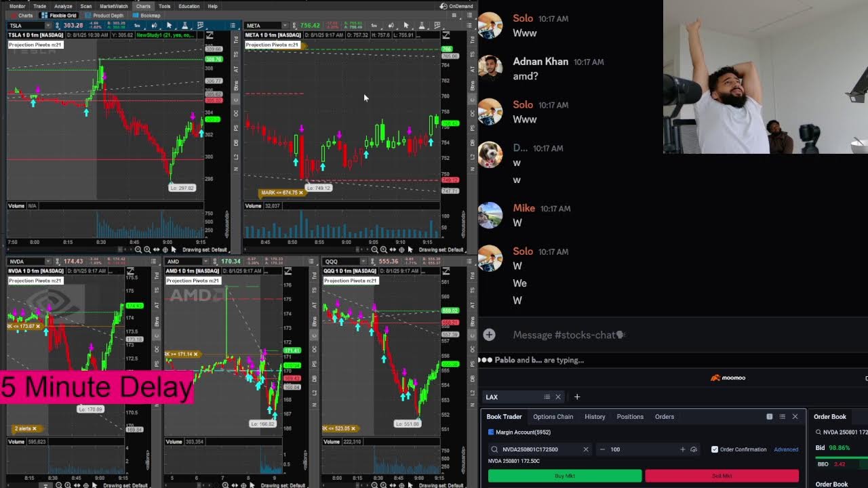Open the moomoo speed order gauge icon
Viewport: 868px width, 488px height.
pos(694,449)
